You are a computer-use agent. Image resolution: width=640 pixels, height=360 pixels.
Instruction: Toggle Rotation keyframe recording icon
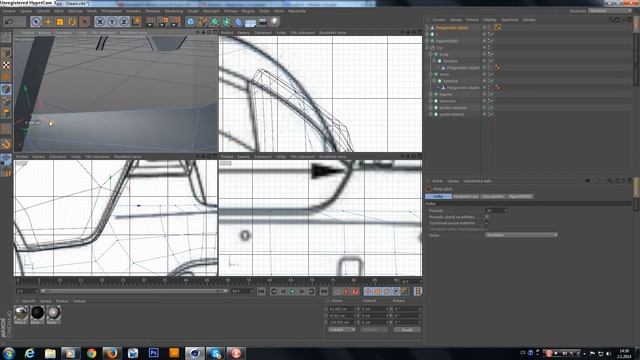click(386, 291)
